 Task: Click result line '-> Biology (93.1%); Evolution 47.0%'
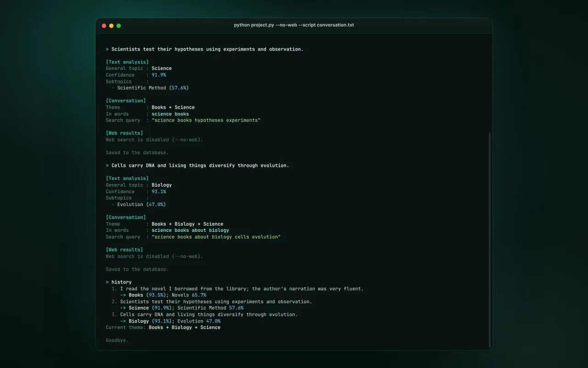click(170, 321)
